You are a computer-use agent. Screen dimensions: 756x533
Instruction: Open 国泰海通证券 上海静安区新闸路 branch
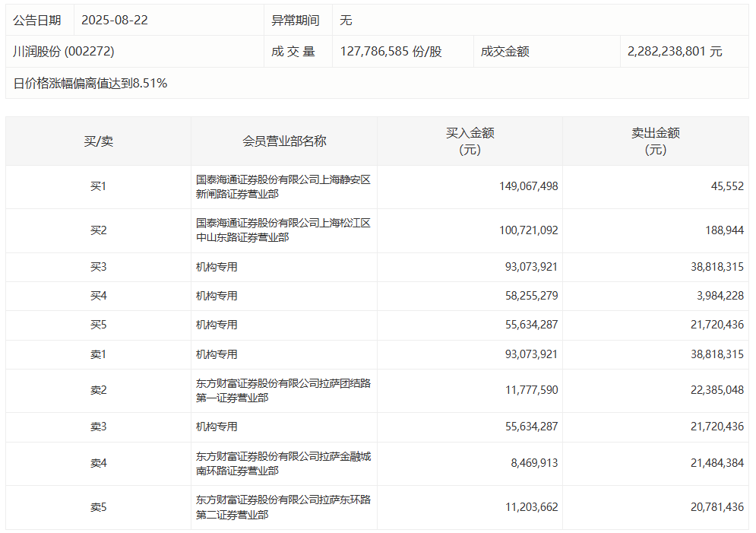pyautogui.click(x=283, y=187)
